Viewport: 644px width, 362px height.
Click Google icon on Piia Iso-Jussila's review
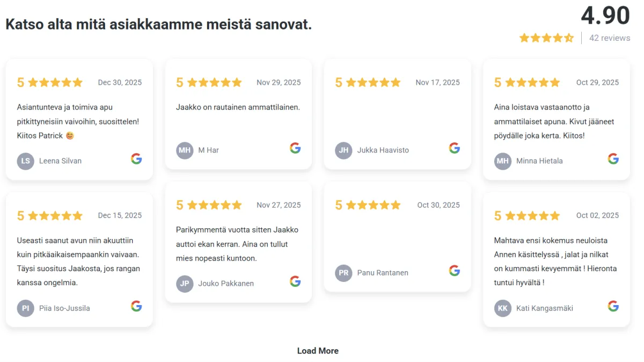tap(136, 306)
